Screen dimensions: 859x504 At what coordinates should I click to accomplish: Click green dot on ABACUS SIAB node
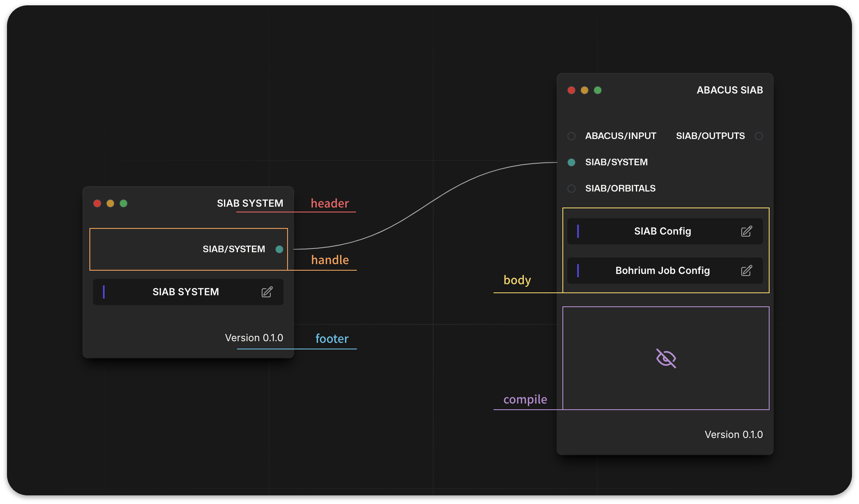(597, 90)
